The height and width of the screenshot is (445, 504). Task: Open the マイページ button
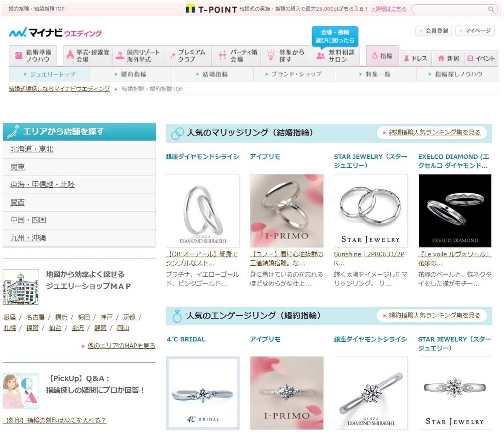click(x=475, y=31)
